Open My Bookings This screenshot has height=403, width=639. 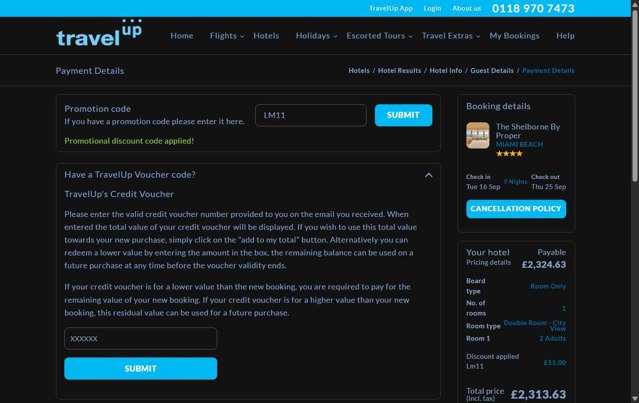point(514,36)
